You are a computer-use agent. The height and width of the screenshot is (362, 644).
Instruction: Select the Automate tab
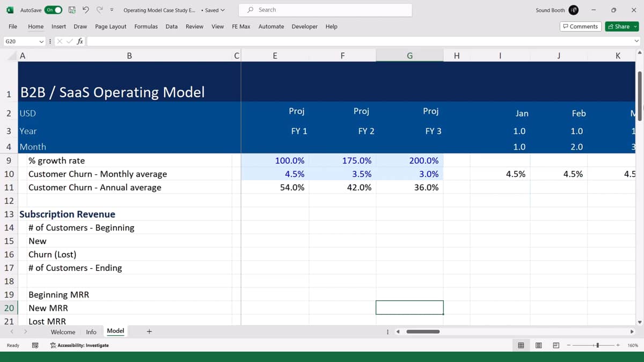pos(271,26)
